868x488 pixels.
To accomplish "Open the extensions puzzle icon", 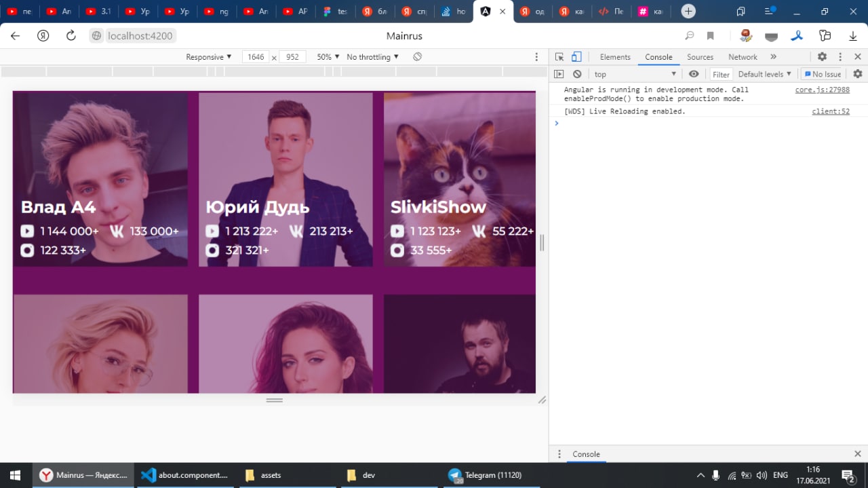I will [825, 36].
